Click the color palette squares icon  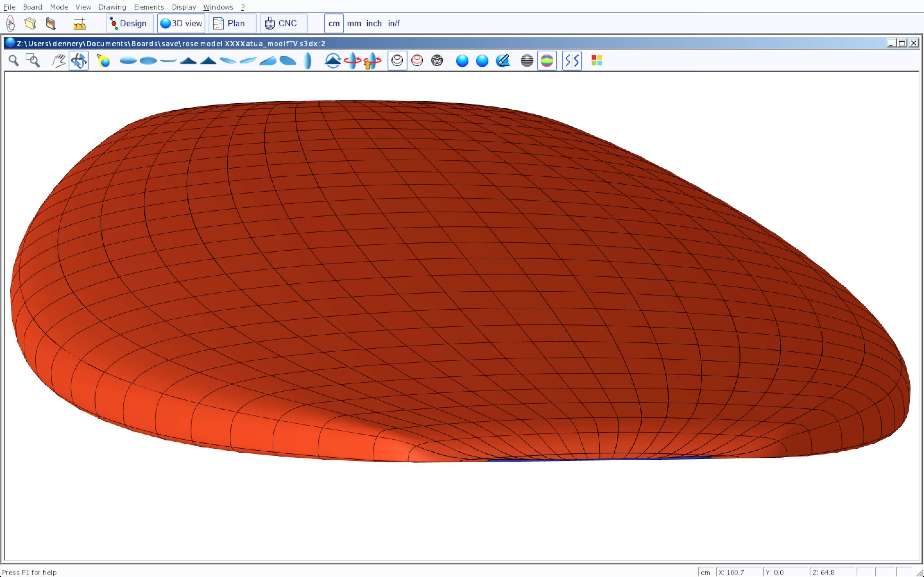coord(596,61)
